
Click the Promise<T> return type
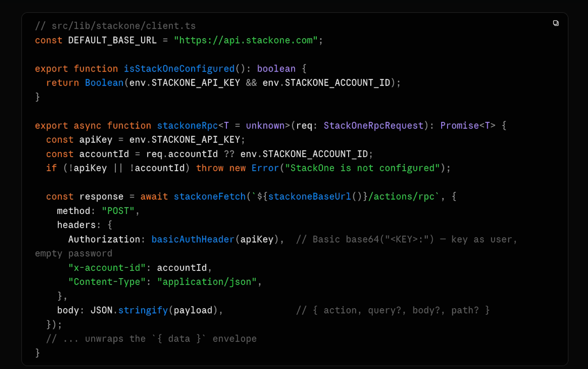(x=468, y=125)
